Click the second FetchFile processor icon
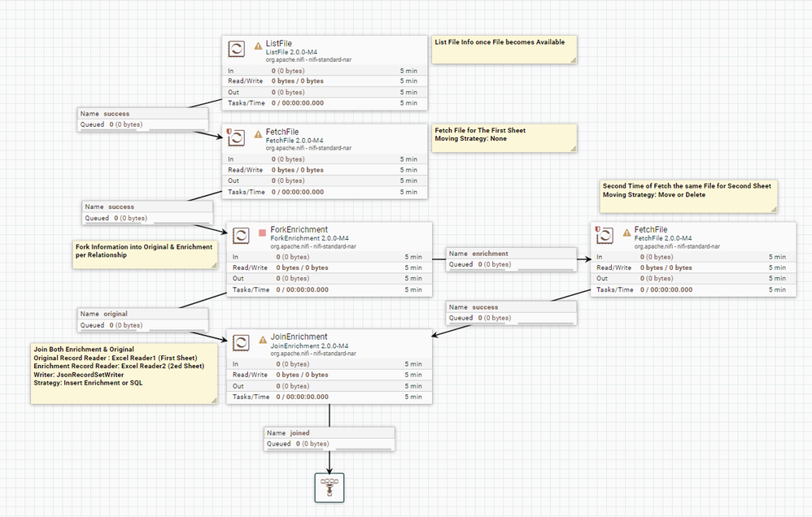Screen dimensions: 812x517 [x=605, y=236]
